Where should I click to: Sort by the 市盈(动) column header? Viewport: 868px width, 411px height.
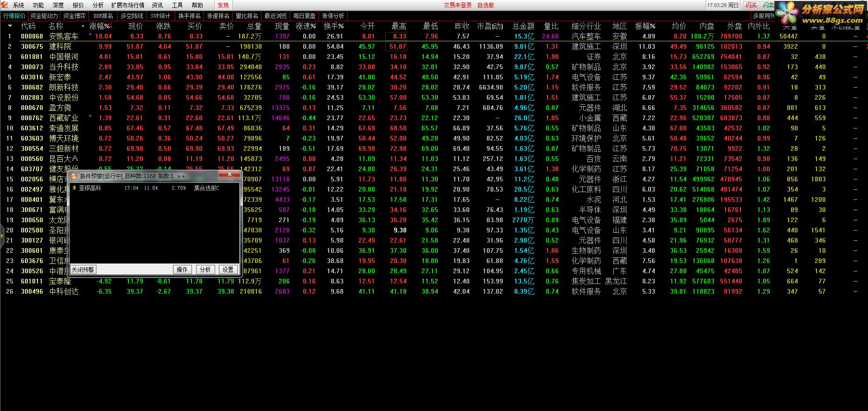[490, 26]
